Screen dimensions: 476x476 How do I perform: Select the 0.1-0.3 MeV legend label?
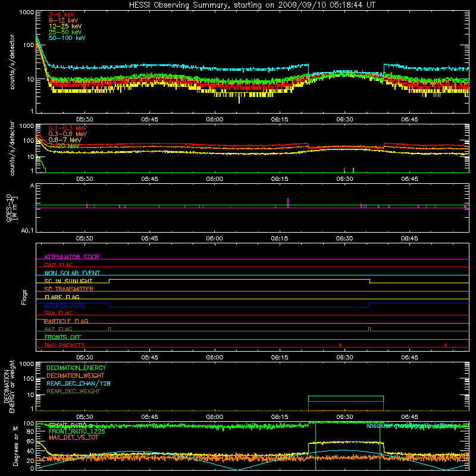(68, 129)
